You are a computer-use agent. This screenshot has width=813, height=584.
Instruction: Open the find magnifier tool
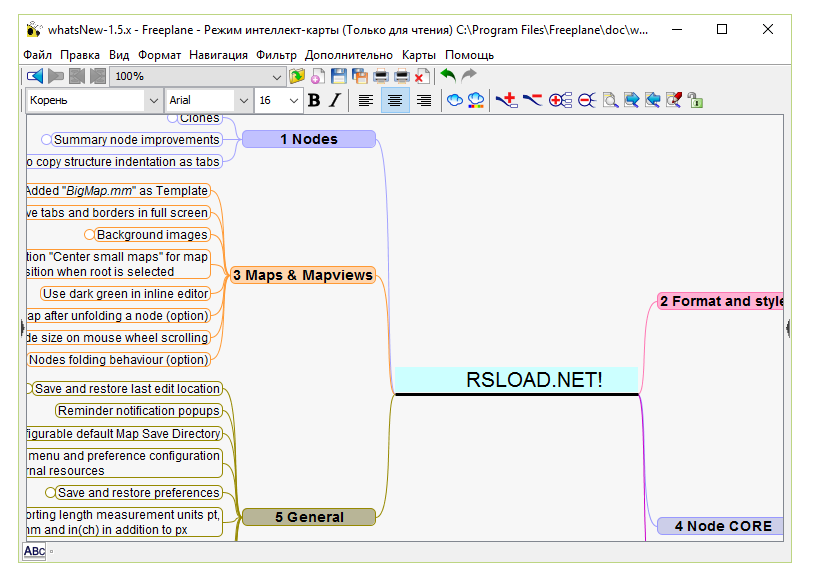610,100
